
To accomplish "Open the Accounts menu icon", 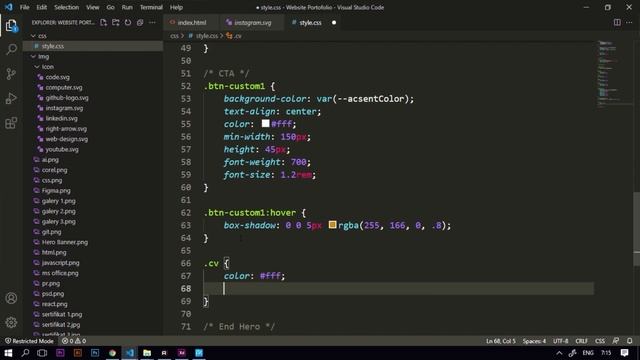I will point(11,298).
